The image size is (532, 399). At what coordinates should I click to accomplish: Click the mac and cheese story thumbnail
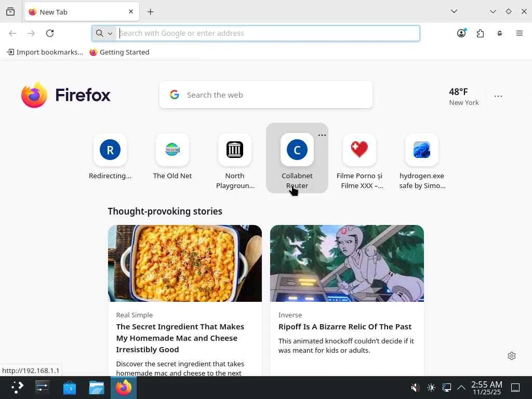(x=185, y=263)
